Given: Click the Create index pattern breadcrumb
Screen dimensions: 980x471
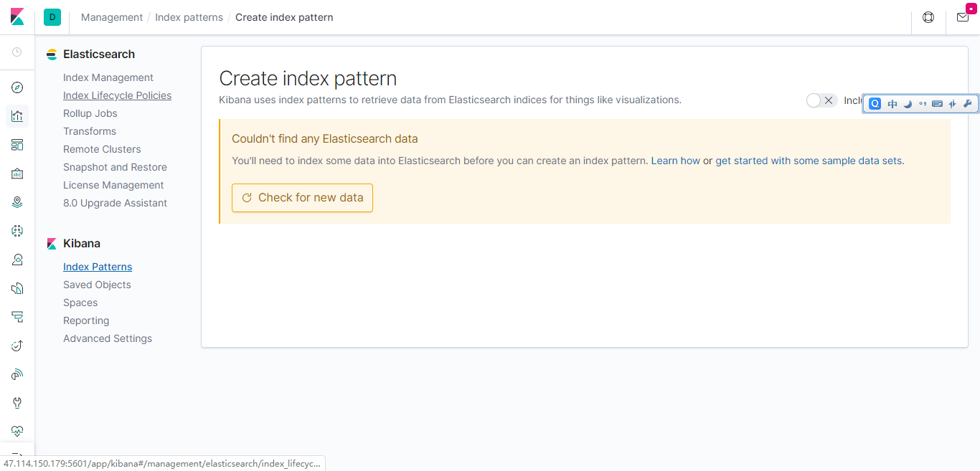Looking at the screenshot, I should [x=284, y=17].
